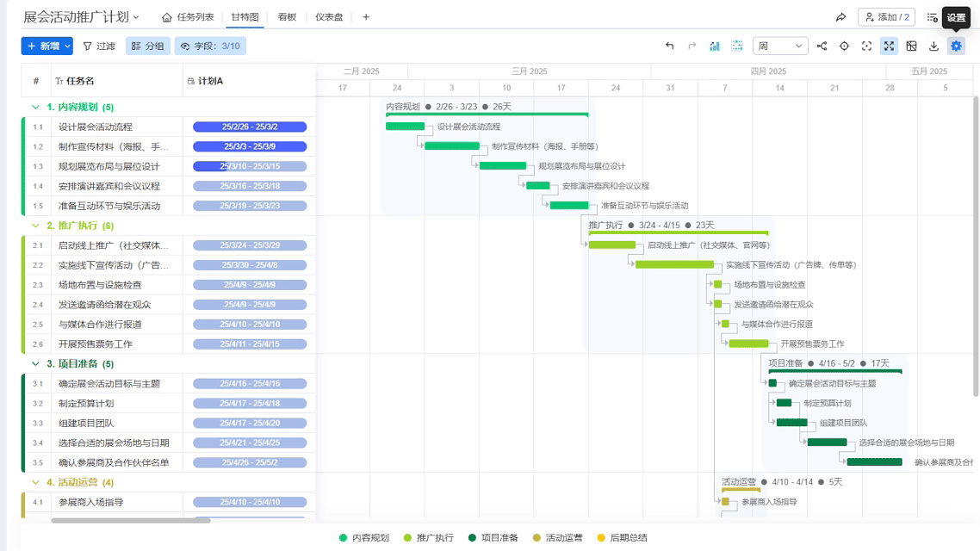Click the undo arrow icon
The width and height of the screenshot is (980, 551).
click(669, 46)
